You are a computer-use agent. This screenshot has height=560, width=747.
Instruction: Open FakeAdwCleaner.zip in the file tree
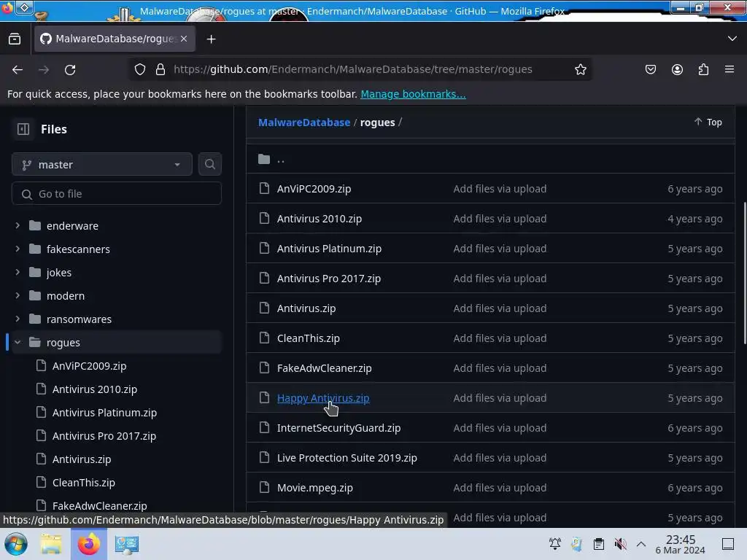click(x=99, y=506)
